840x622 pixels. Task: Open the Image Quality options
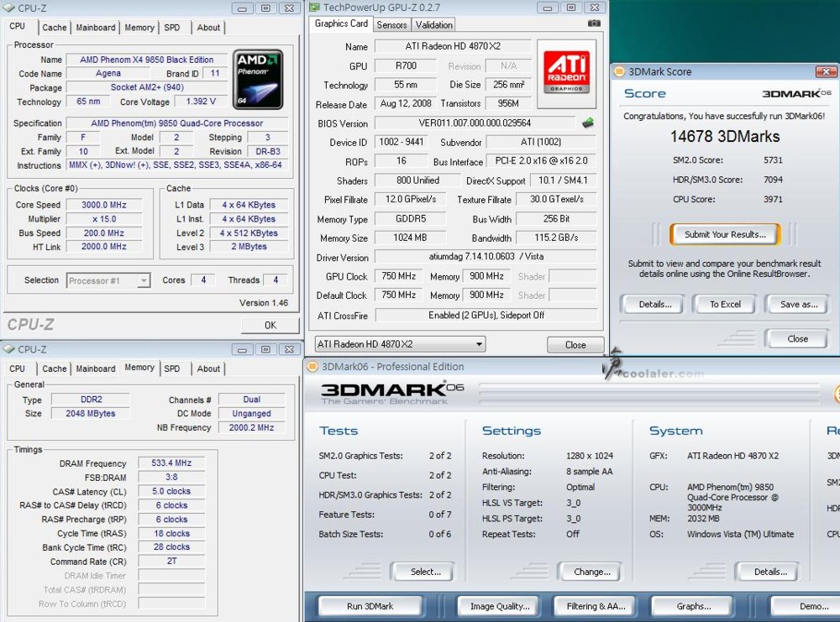pos(499,607)
